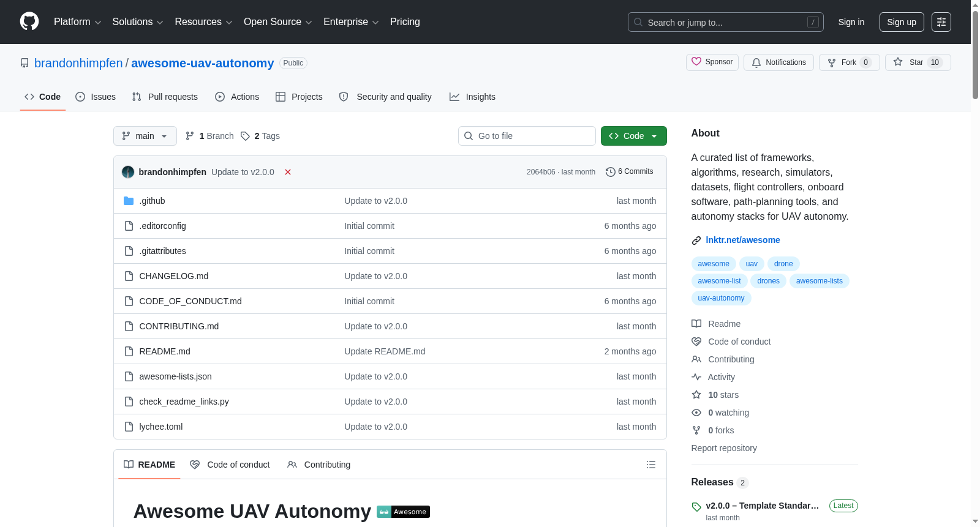The width and height of the screenshot is (980, 527).
Task: Expand the Platform menu
Action: (77, 22)
